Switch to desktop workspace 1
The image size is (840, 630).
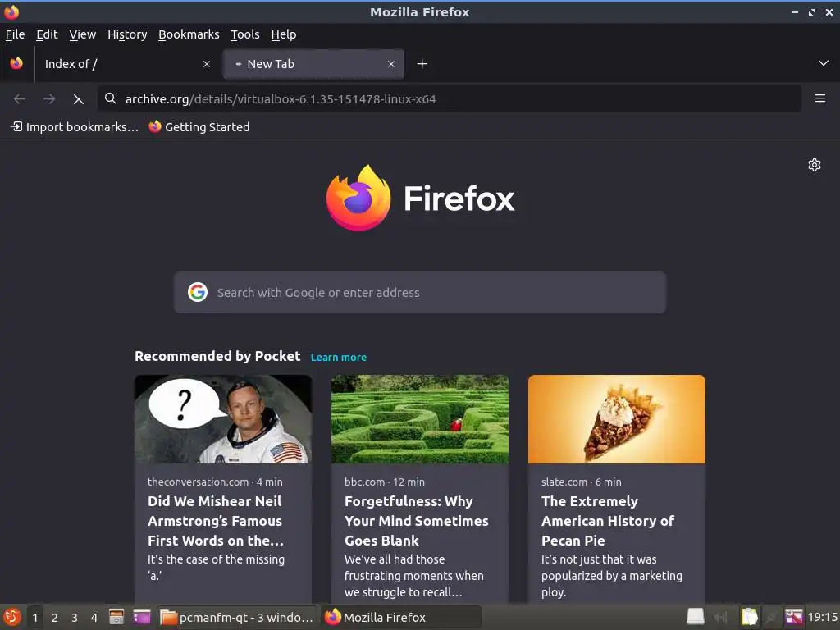(34, 617)
